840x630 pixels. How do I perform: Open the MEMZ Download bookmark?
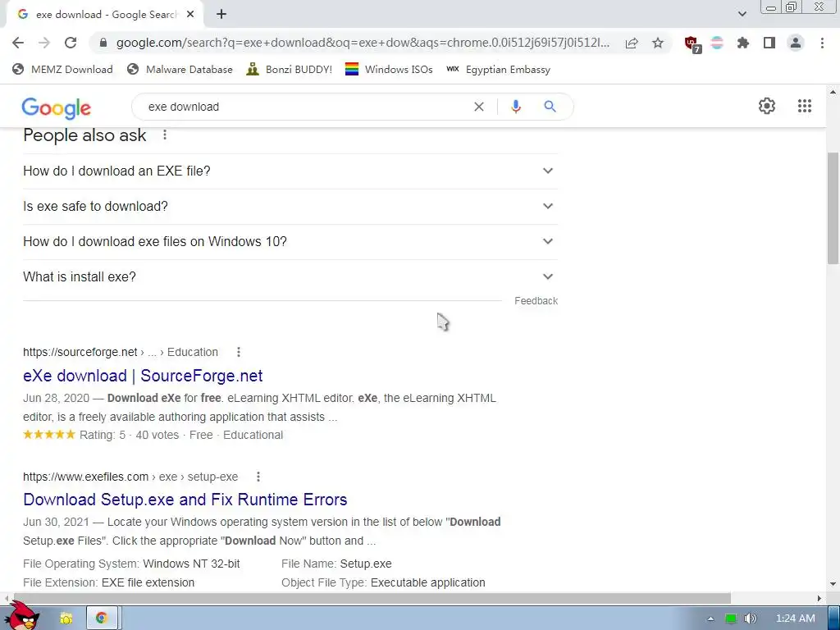coord(62,69)
